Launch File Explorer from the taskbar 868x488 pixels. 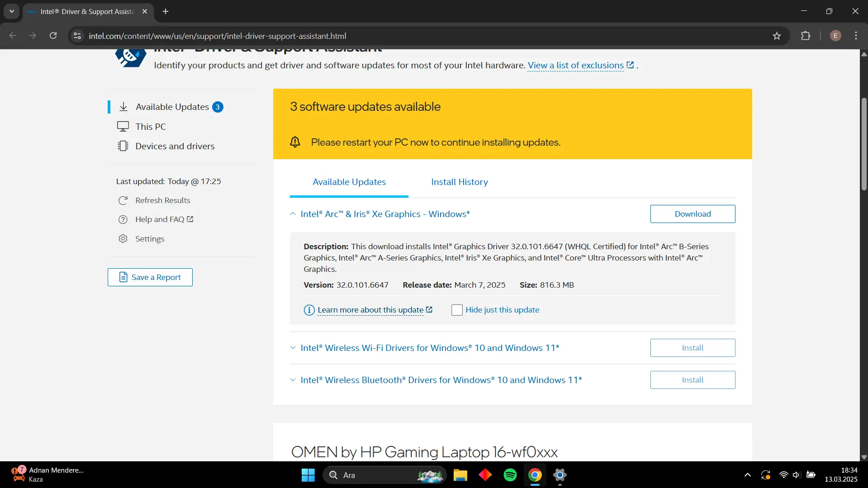[460, 475]
